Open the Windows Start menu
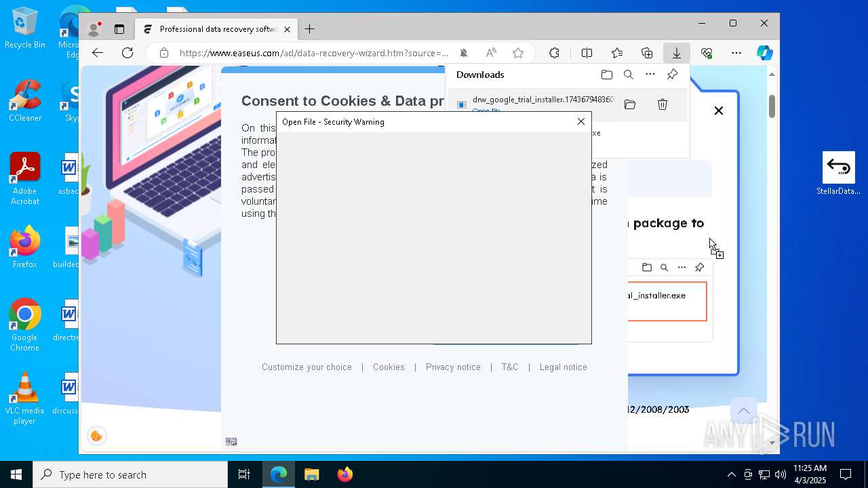This screenshot has height=488, width=868. [x=16, y=474]
